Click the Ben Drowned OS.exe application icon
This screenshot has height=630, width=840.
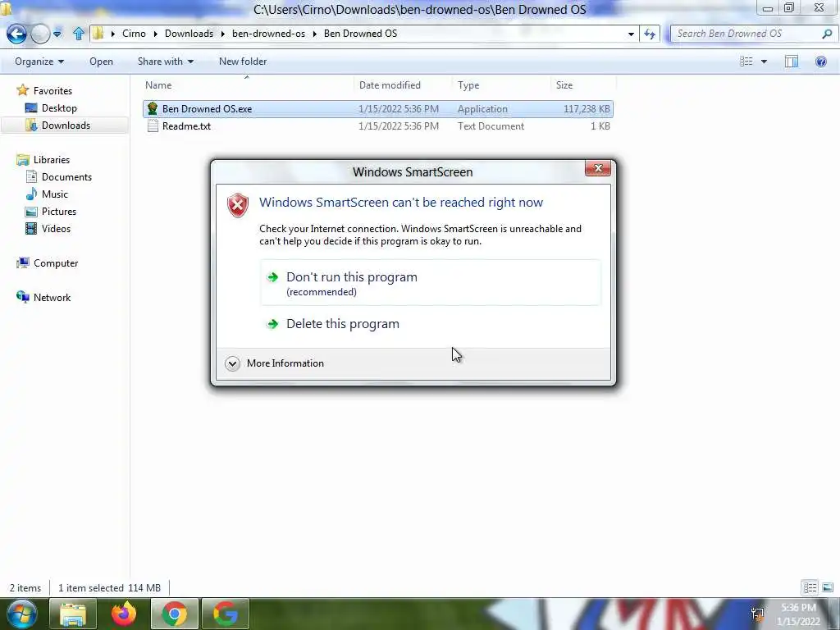[152, 109]
